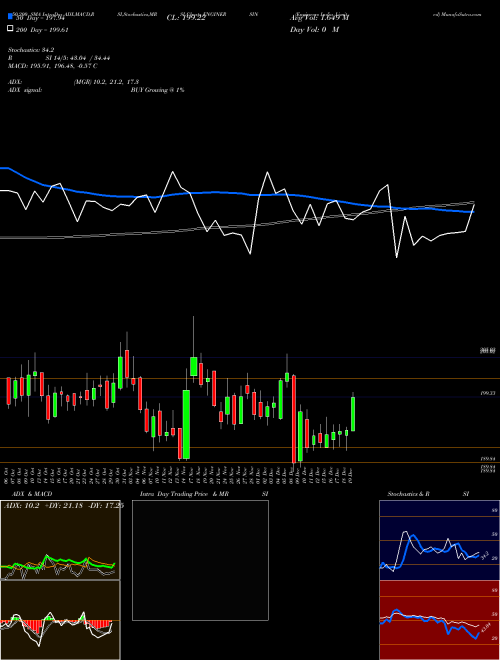Click the 'Intra Day Trading Price & MRSI' title

(204, 494)
